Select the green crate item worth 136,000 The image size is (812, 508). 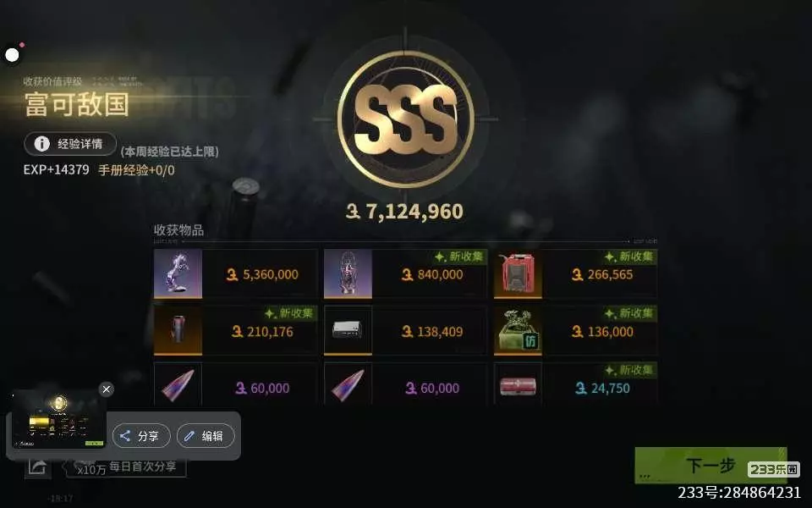click(x=575, y=330)
